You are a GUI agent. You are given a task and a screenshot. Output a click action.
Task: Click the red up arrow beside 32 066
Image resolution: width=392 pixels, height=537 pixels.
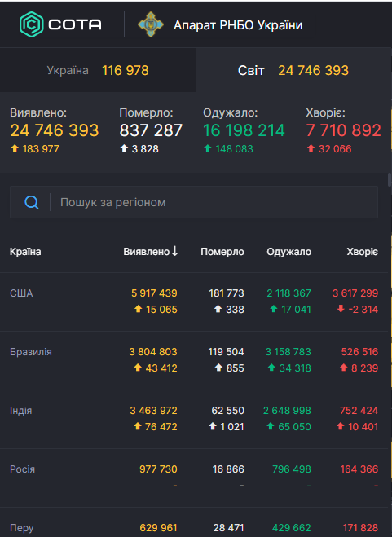(x=311, y=148)
